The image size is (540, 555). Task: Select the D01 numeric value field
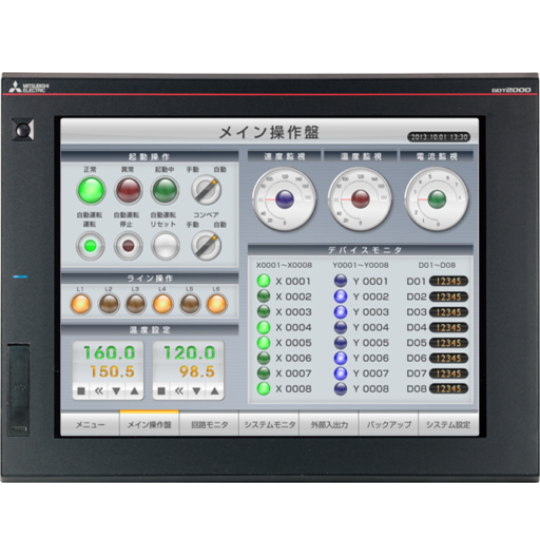point(449,281)
